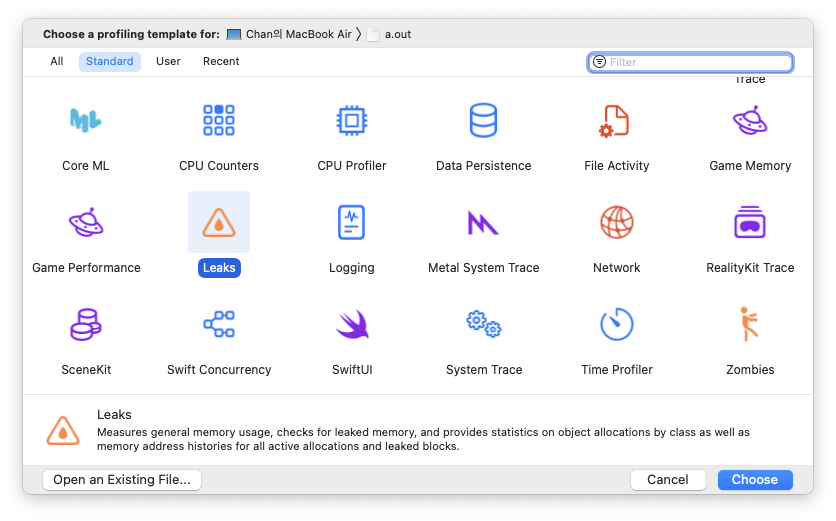This screenshot has width=836, height=521.
Task: Switch to the User tab
Action: coord(168,61)
